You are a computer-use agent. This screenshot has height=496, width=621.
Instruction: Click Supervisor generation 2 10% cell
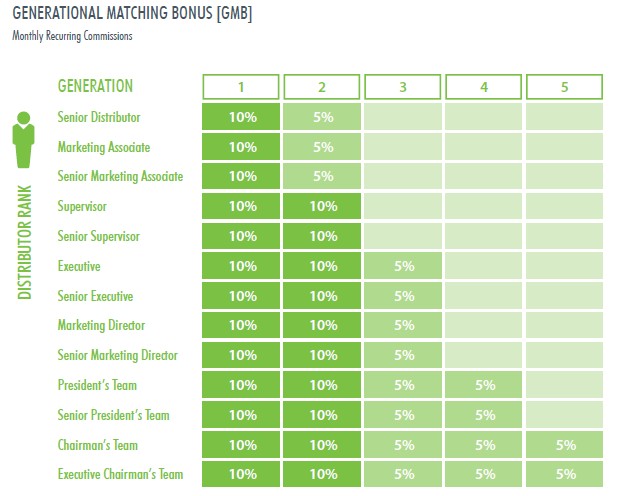click(322, 206)
